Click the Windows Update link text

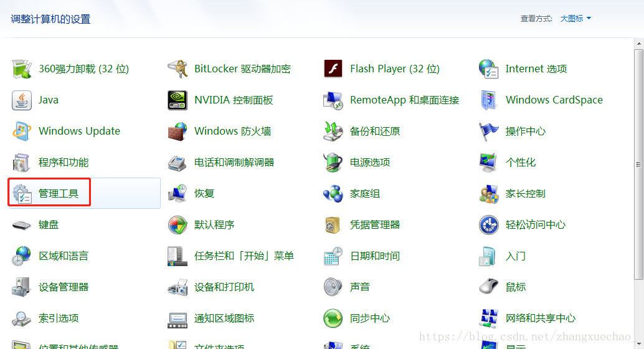(79, 131)
